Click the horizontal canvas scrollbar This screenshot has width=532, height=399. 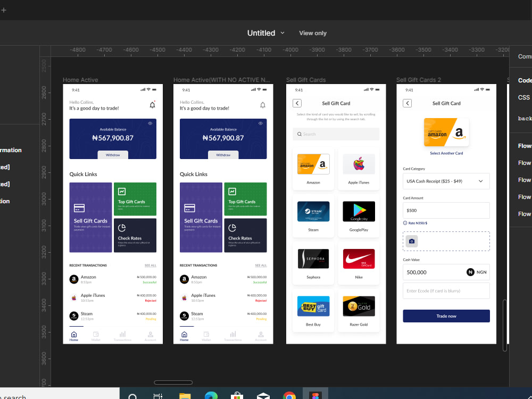pyautogui.click(x=173, y=383)
